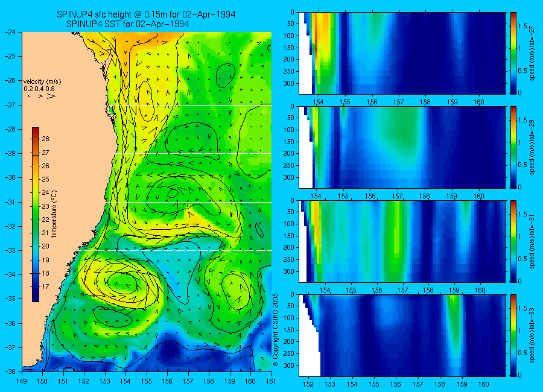
Task: Click the speed color bar beside the lat=-29 section
Action: coord(513,147)
